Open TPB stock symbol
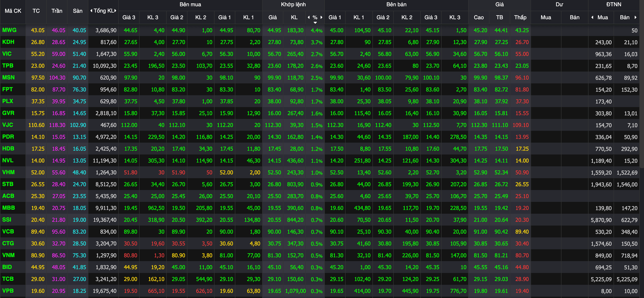 [x=8, y=66]
